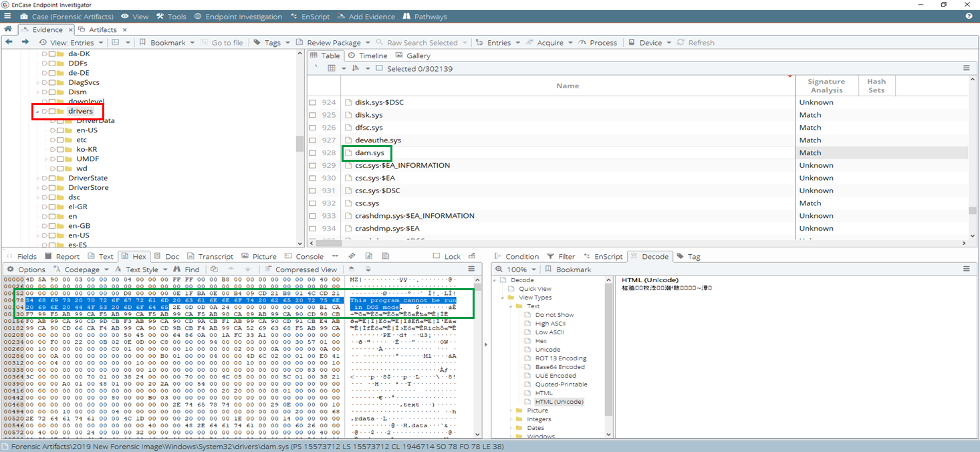The width and height of the screenshot is (980, 452).
Task: Check the drivers folder checkbox in the tree
Action: point(51,111)
